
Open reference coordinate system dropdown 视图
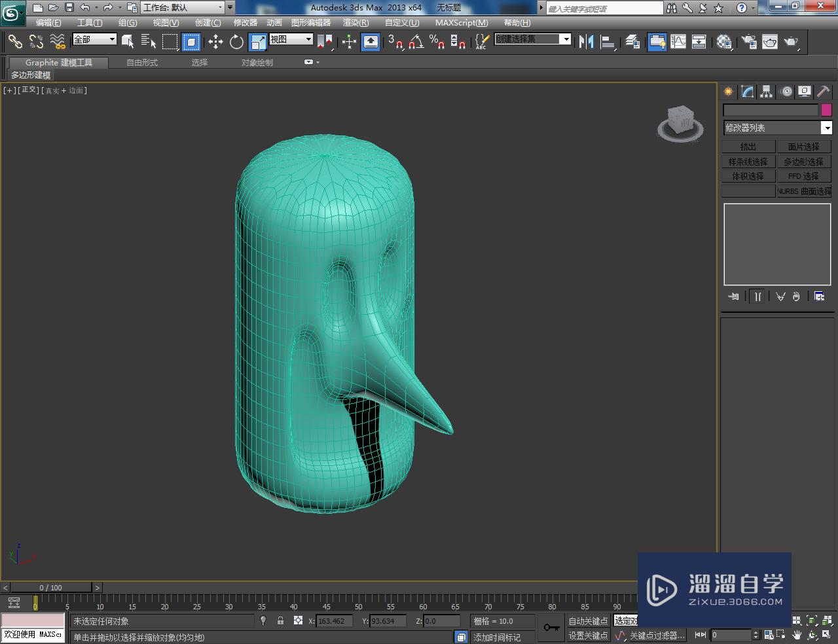click(291, 39)
